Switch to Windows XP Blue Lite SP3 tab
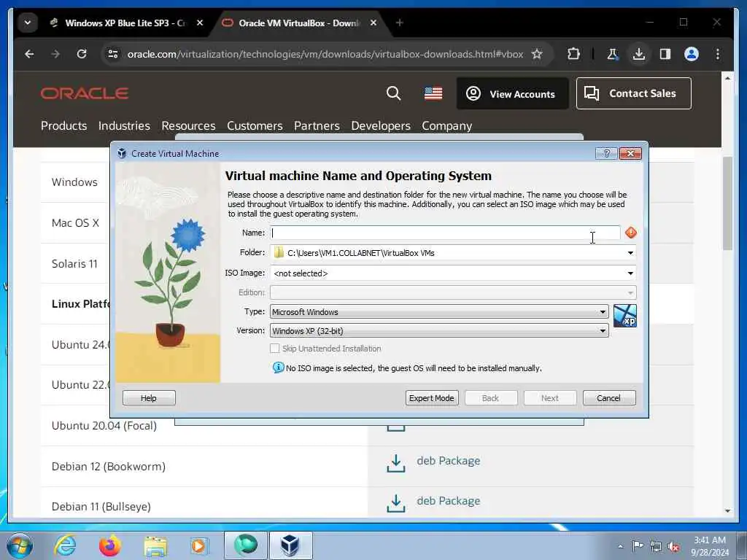The image size is (747, 560). [x=125, y=23]
